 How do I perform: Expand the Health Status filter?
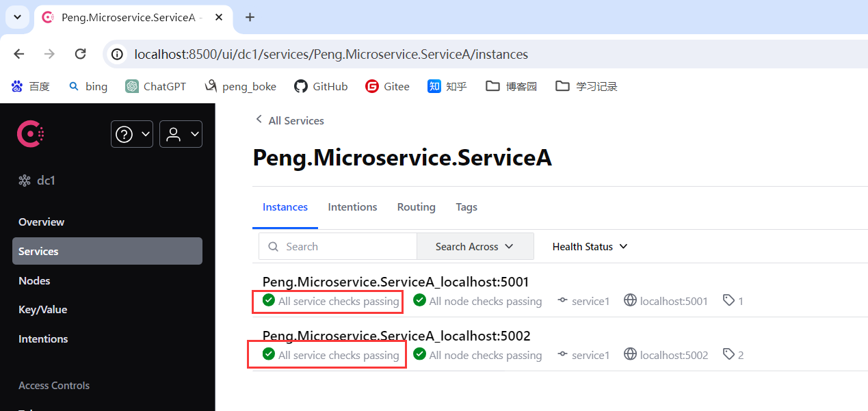coord(590,246)
